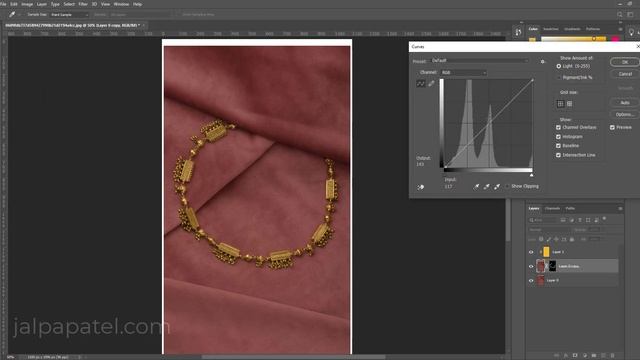This screenshot has height=360, width=640.
Task: Click the eyedropper tool icon in options bar
Action: pyautogui.click(x=12, y=14)
